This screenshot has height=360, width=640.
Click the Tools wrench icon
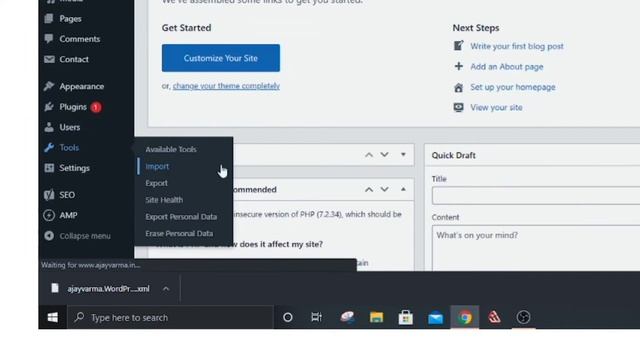tap(49, 148)
